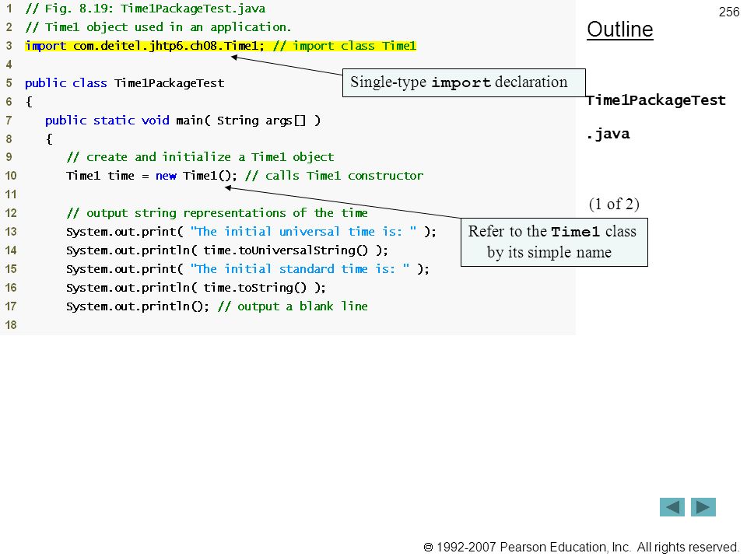Select comment 'create and initialize a Time1 object'

(x=200, y=157)
